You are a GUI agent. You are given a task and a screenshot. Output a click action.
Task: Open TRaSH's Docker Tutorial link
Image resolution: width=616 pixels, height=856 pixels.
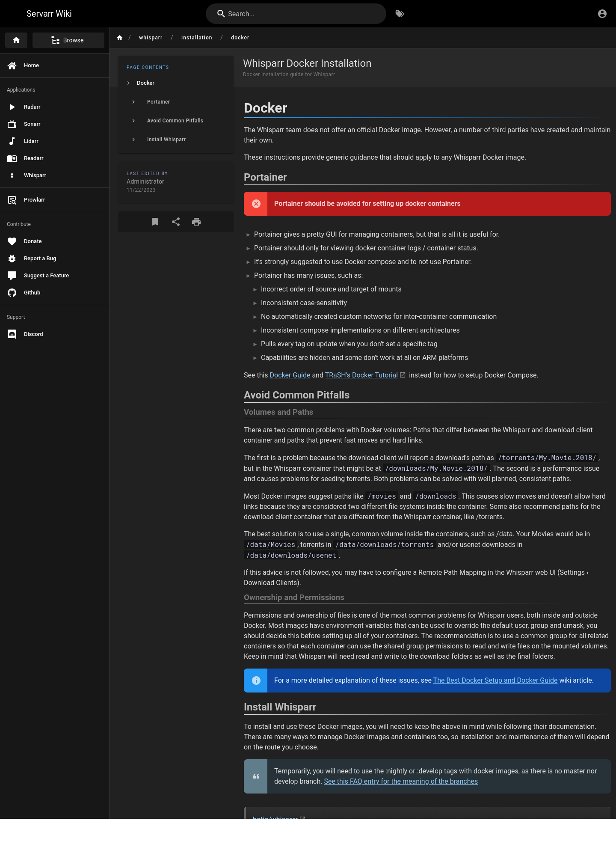click(361, 375)
